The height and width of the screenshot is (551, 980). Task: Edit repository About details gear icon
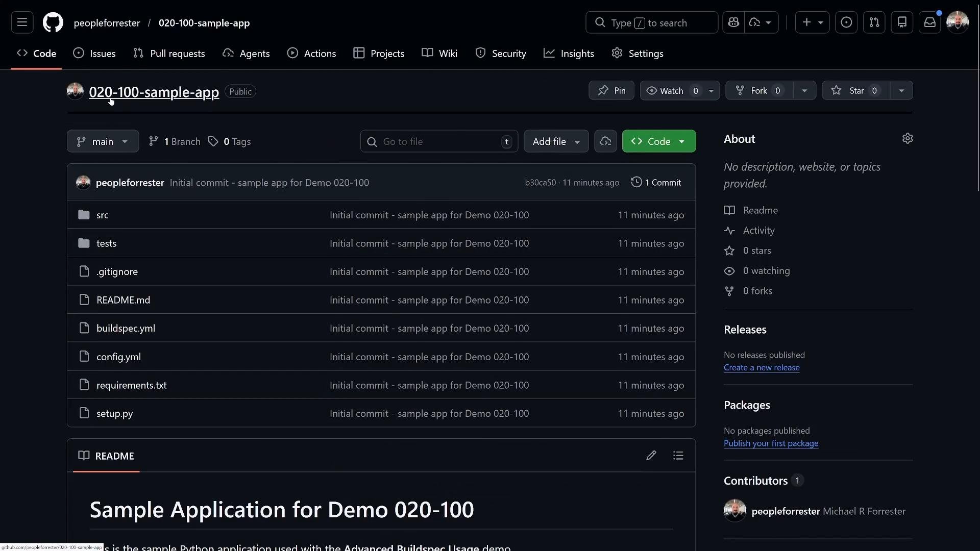pos(908,138)
